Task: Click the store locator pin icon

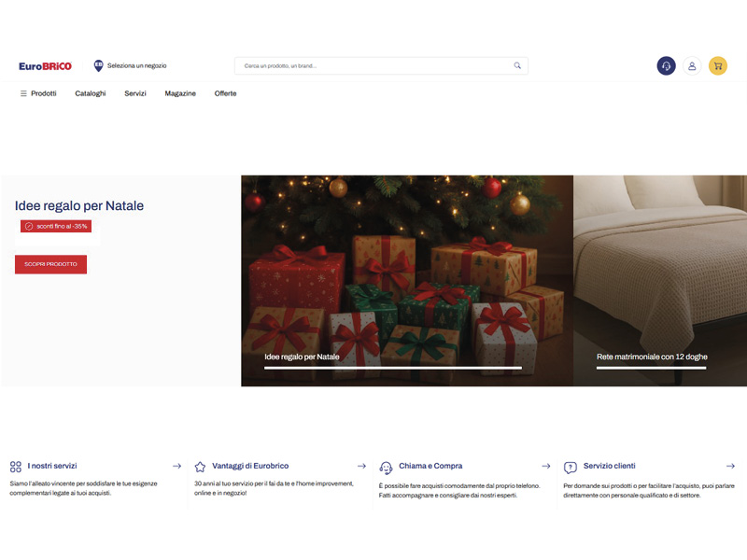Action: (98, 65)
